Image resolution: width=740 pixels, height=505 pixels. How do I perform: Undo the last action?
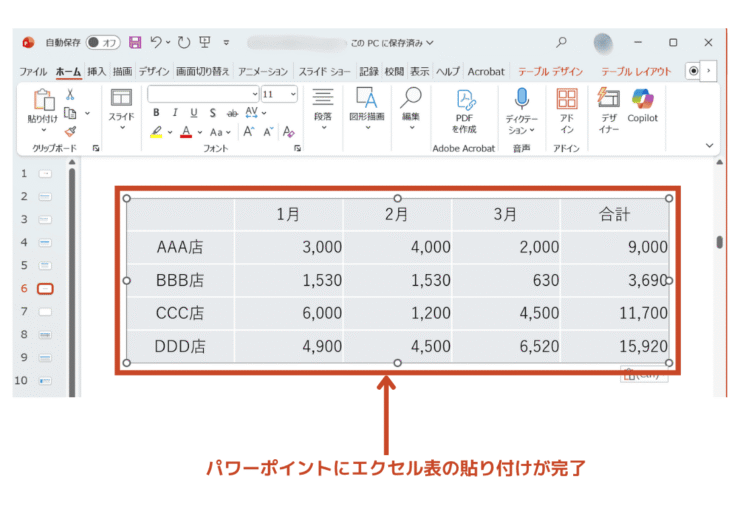pyautogui.click(x=156, y=42)
